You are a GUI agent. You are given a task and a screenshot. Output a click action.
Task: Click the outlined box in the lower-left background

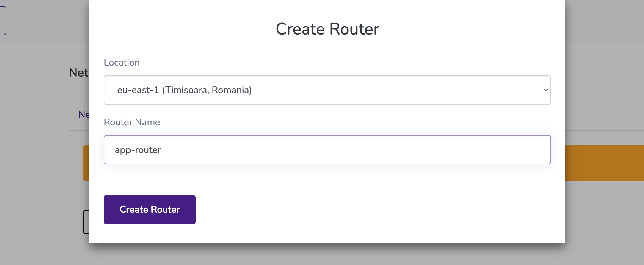86,222
